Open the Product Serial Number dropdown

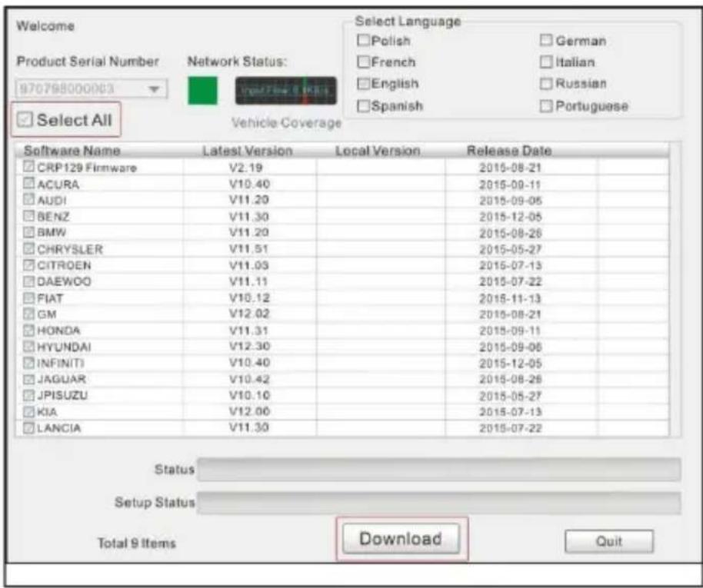click(92, 88)
